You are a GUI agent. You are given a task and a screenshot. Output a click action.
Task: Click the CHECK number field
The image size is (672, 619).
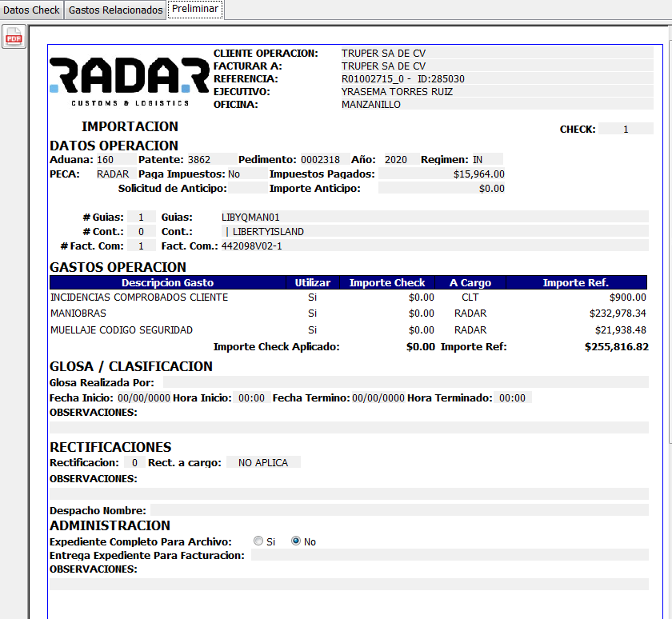point(626,129)
